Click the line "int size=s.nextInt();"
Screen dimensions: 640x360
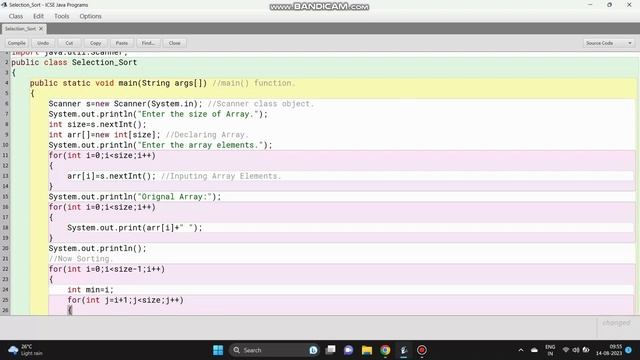[97, 124]
